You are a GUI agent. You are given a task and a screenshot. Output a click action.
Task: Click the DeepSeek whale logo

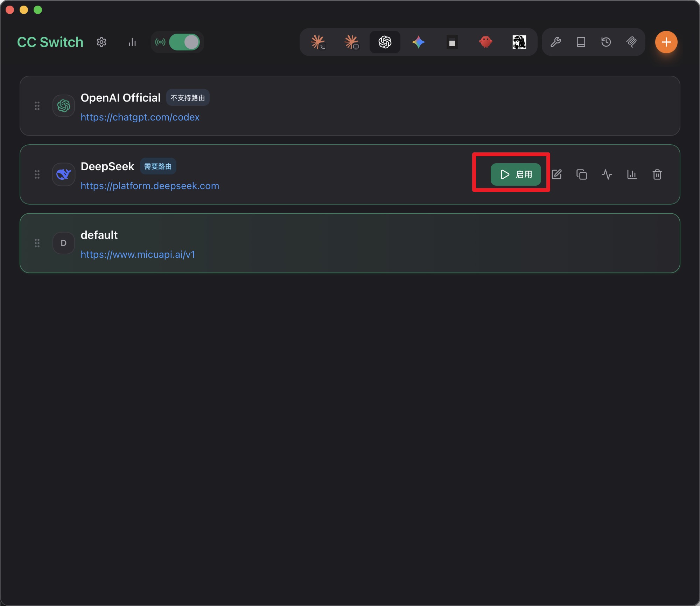[64, 174]
